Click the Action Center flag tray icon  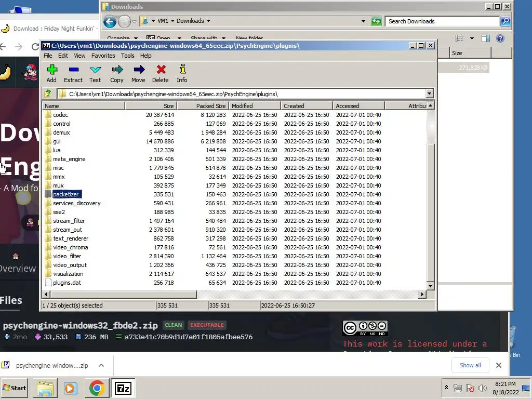tap(470, 388)
